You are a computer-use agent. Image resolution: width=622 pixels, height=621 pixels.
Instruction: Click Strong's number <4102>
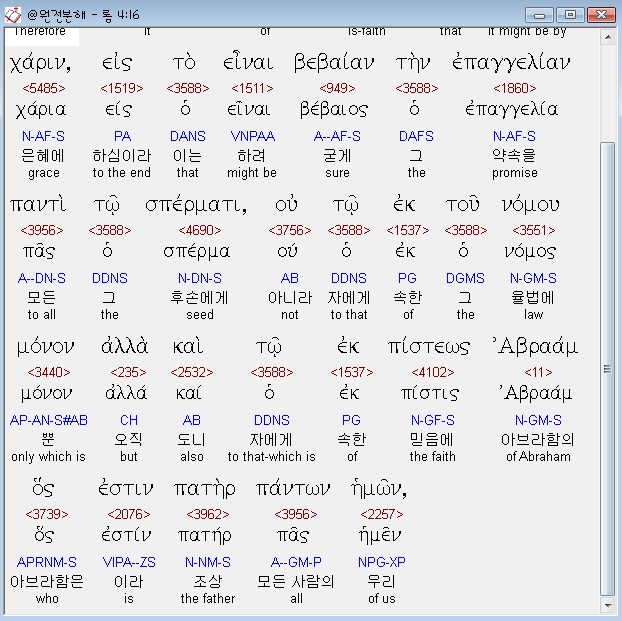433,372
